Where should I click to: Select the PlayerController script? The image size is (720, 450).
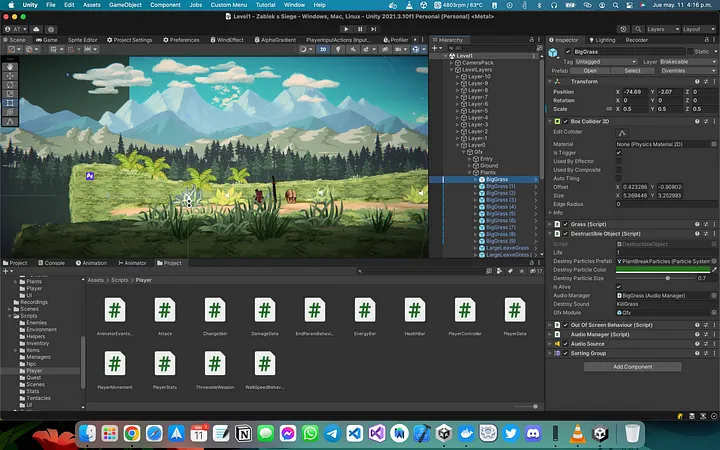click(x=465, y=317)
